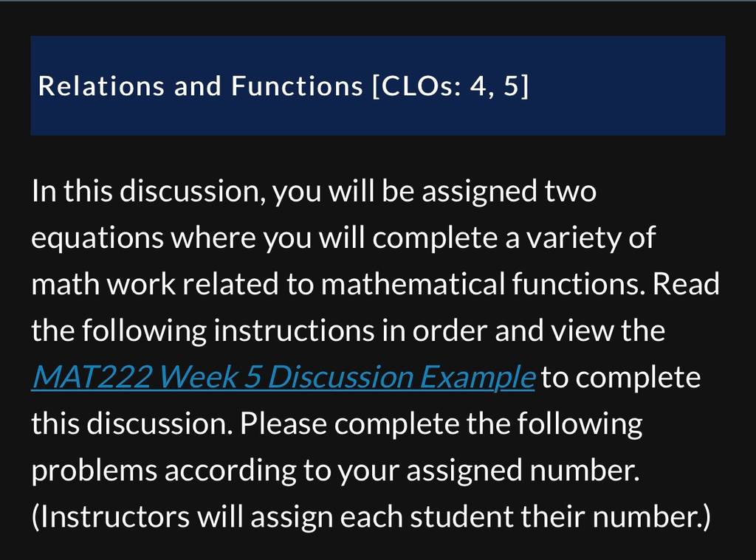The width and height of the screenshot is (756, 560).
Task: Click the word "Read" at the line end
Action: 686,283
